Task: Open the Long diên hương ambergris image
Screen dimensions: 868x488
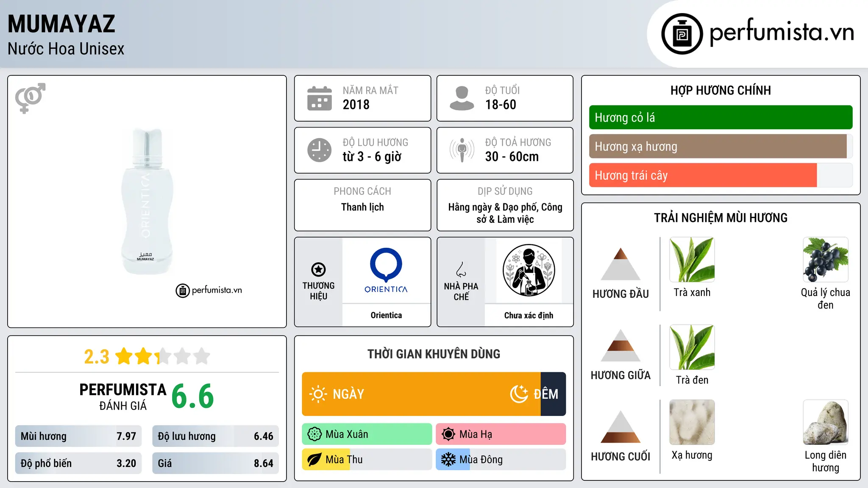Action: click(826, 422)
